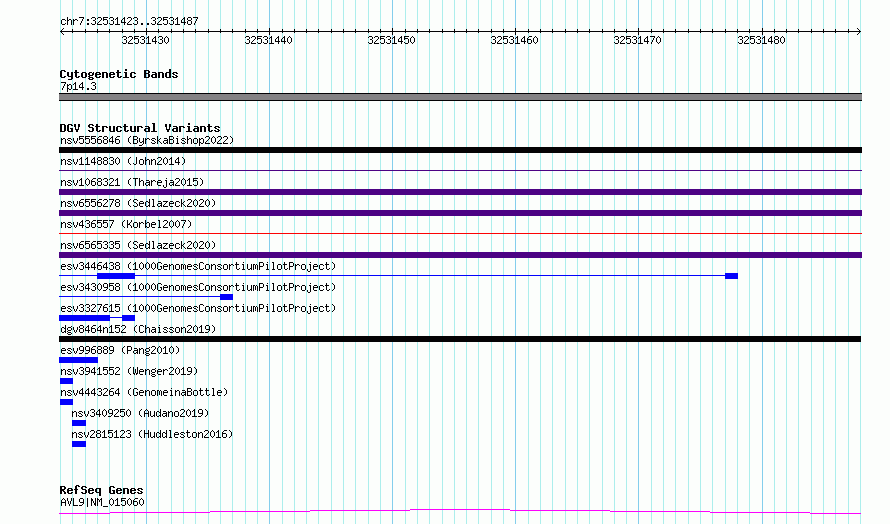Screen dimensions: 890x524
Task: Click the Cytogenetic Bands track title
Action: 119,74
